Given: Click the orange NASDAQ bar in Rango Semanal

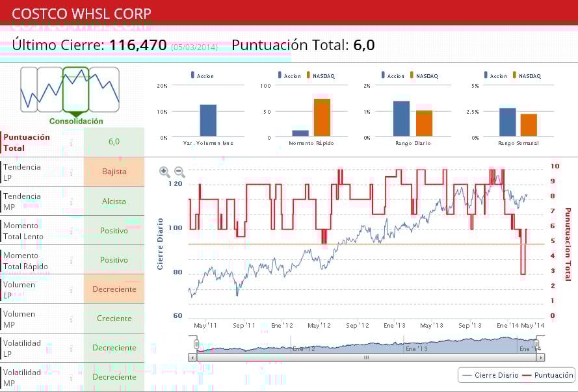Looking at the screenshot, I should (x=529, y=125).
